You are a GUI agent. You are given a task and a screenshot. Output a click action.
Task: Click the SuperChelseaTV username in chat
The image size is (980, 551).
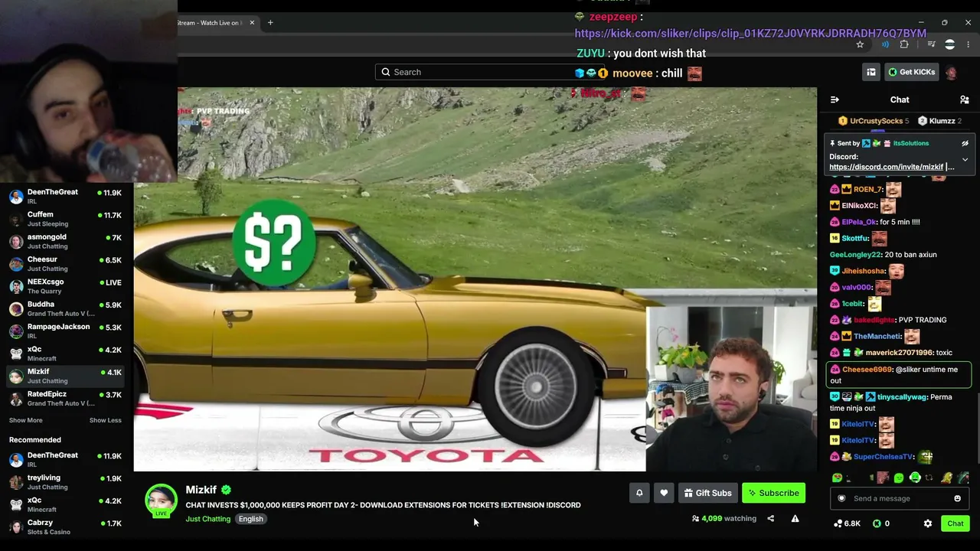tap(884, 457)
